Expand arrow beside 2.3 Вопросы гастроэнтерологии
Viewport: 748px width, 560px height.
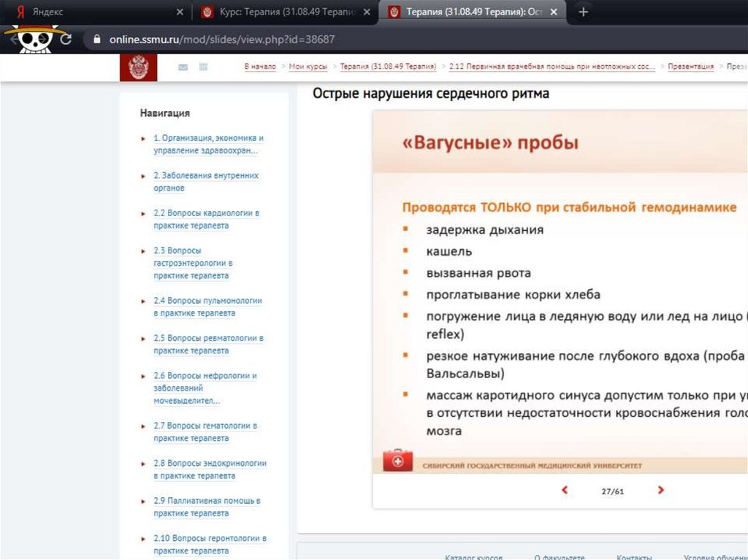point(143,251)
